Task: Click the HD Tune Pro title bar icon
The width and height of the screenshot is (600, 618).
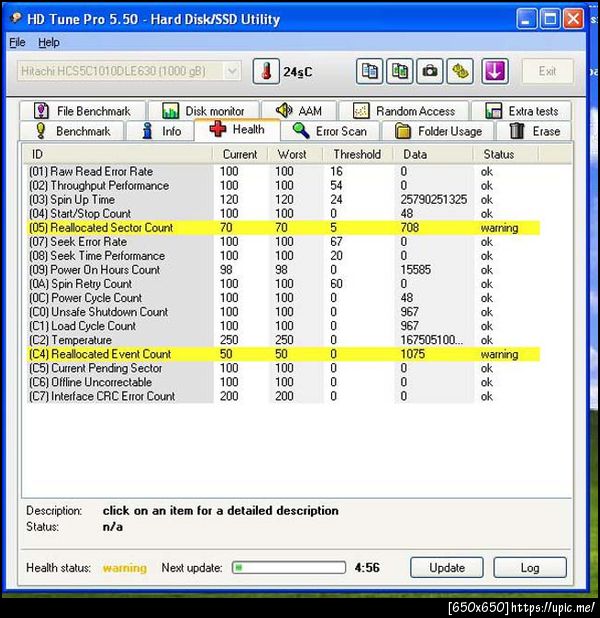Action: pos(16,18)
